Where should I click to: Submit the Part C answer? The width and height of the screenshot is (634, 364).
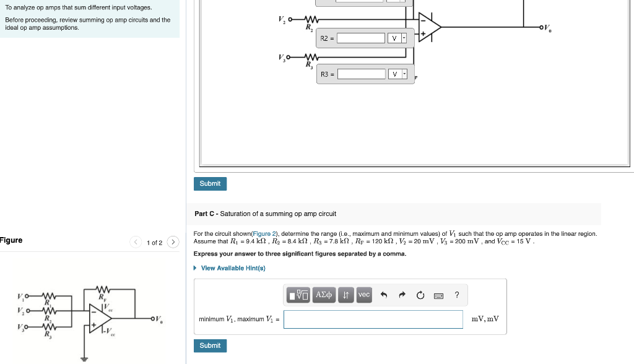coord(210,345)
